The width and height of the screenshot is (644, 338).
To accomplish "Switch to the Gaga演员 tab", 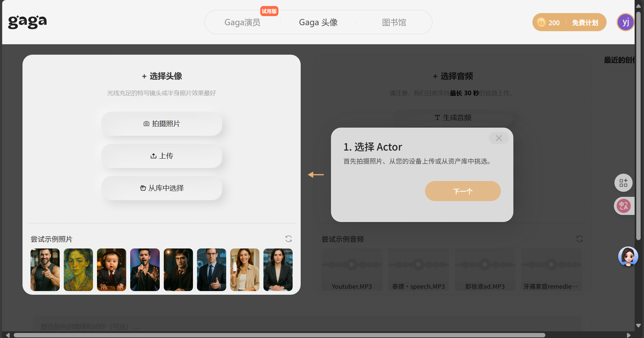I will click(x=242, y=22).
